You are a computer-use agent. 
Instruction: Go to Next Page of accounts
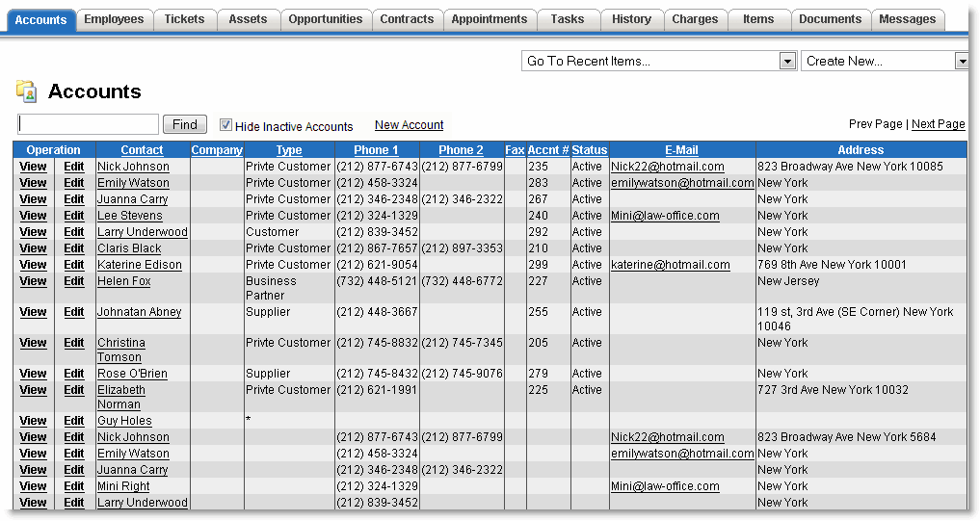point(938,124)
